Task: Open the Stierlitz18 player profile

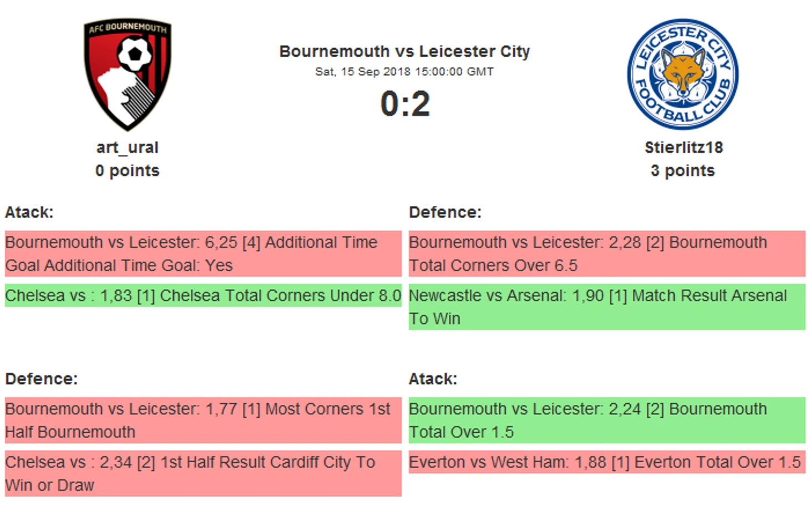Action: tap(684, 148)
